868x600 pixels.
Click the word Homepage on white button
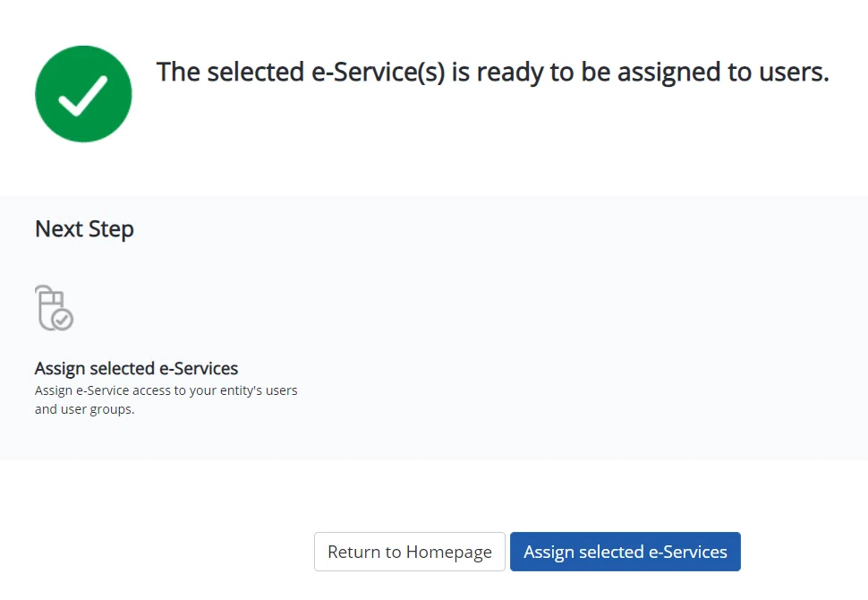pos(449,552)
